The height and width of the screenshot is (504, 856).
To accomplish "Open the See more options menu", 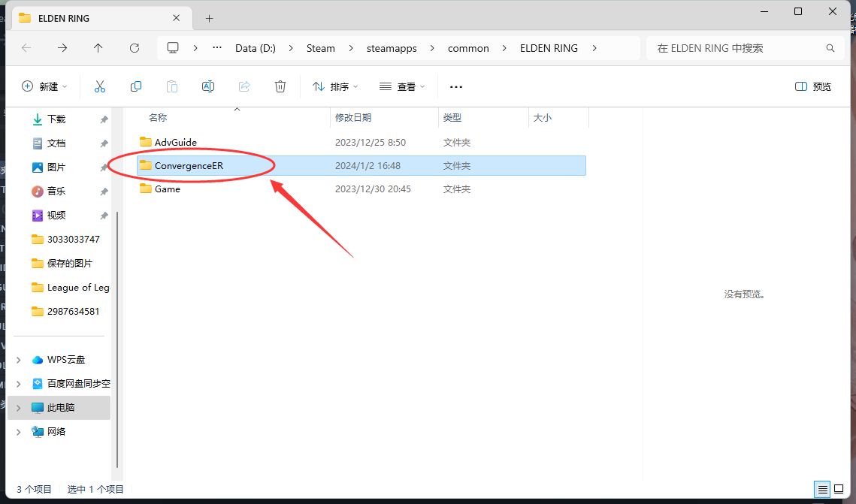I will coord(456,86).
